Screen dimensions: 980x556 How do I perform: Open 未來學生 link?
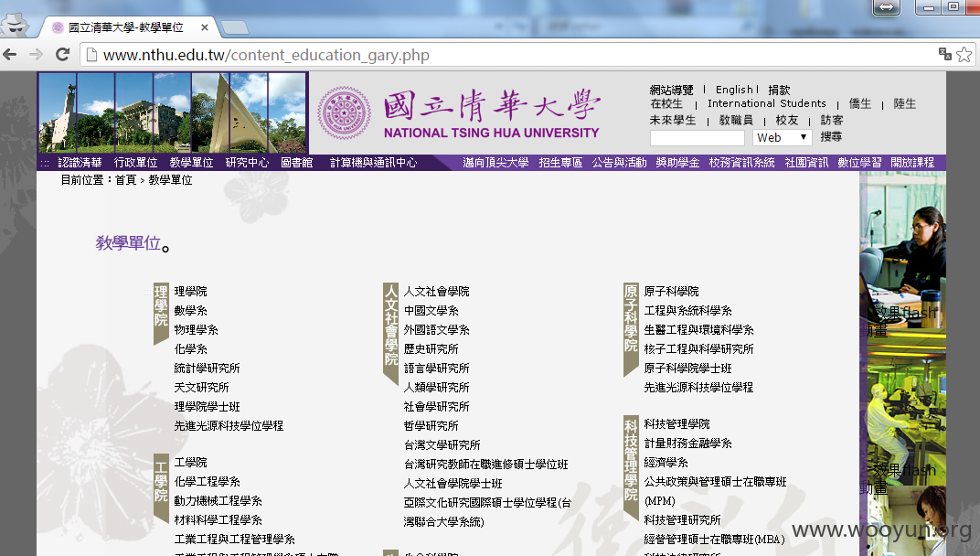[673, 120]
